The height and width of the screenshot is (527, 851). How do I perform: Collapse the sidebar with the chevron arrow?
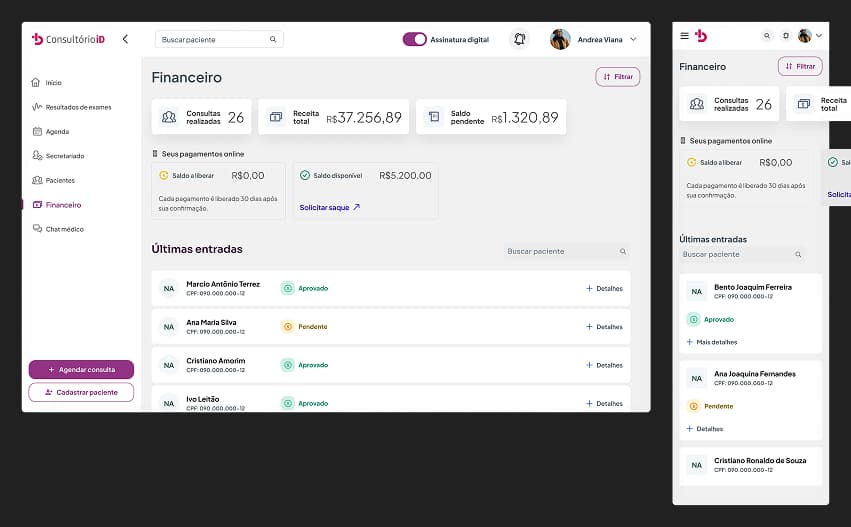125,39
